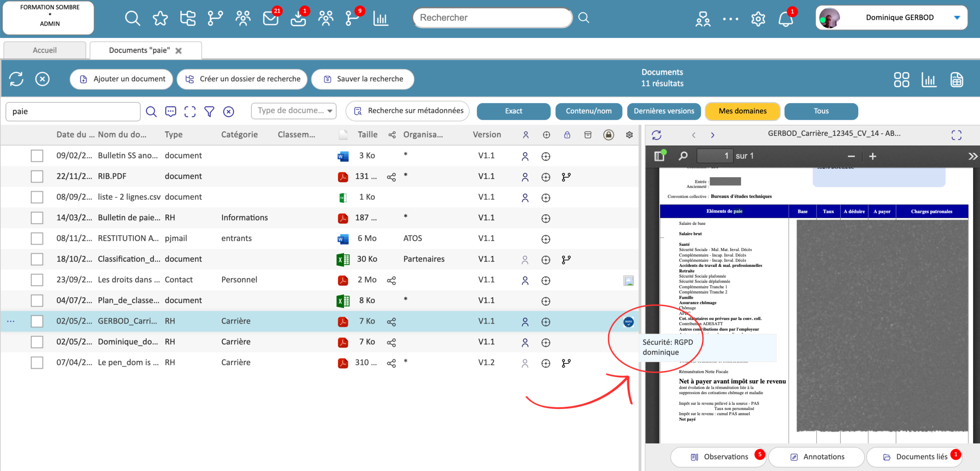Screen dimensions: 980x471
Task: Click share icon on RIB.PDF row
Action: (391, 177)
